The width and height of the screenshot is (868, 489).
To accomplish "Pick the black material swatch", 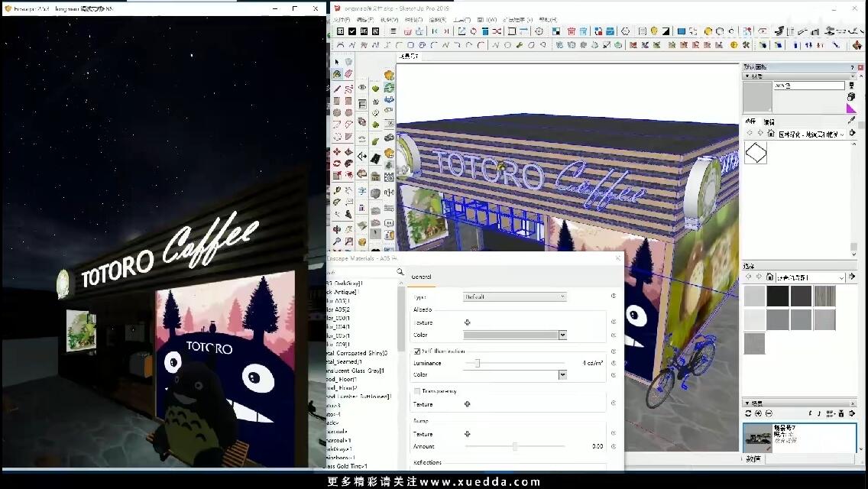I will click(778, 296).
